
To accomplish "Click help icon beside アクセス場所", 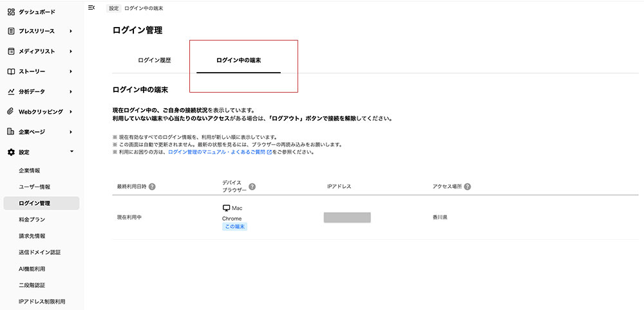I will coord(467,187).
